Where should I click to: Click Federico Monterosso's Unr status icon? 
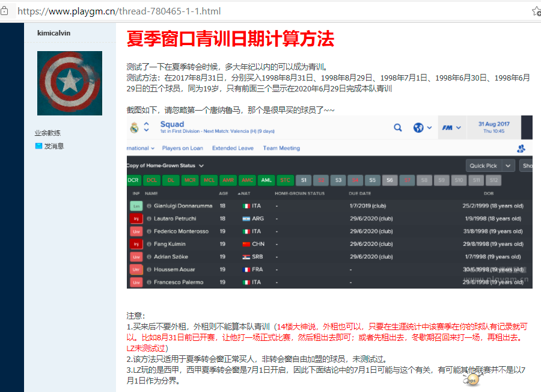pos(136,231)
